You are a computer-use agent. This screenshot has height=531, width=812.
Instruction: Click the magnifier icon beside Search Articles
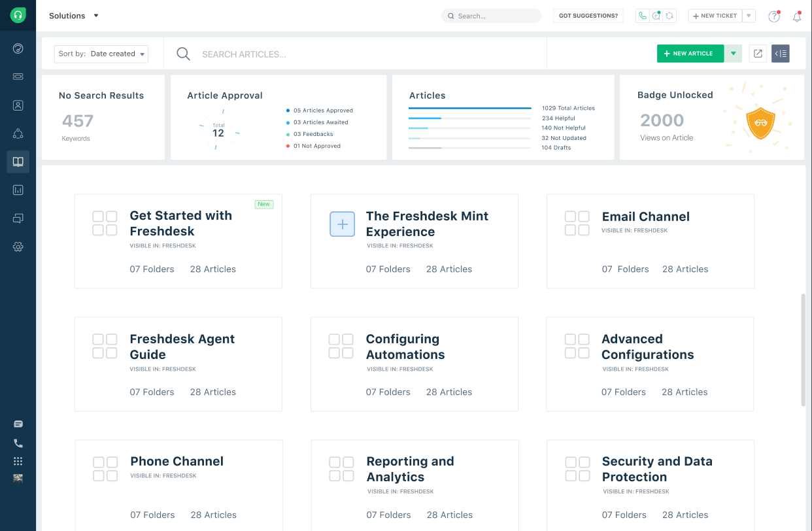(x=184, y=54)
